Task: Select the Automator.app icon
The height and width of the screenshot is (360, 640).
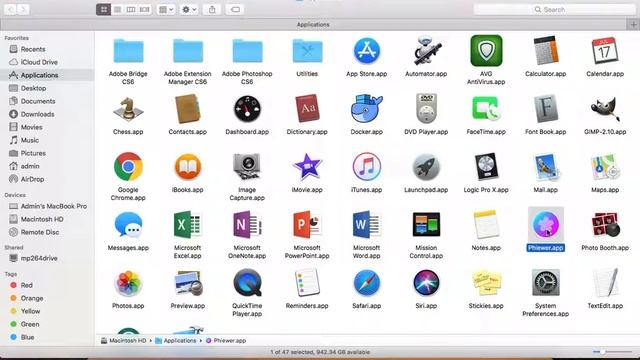Action: coord(426,51)
